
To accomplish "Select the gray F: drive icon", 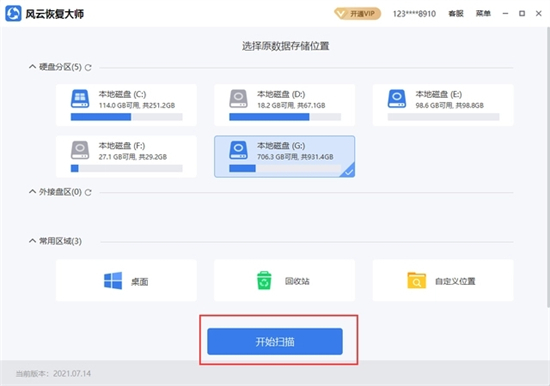I will pyautogui.click(x=80, y=150).
